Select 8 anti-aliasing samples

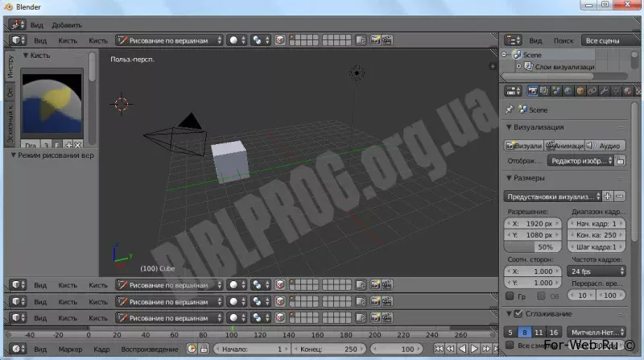(x=525, y=332)
